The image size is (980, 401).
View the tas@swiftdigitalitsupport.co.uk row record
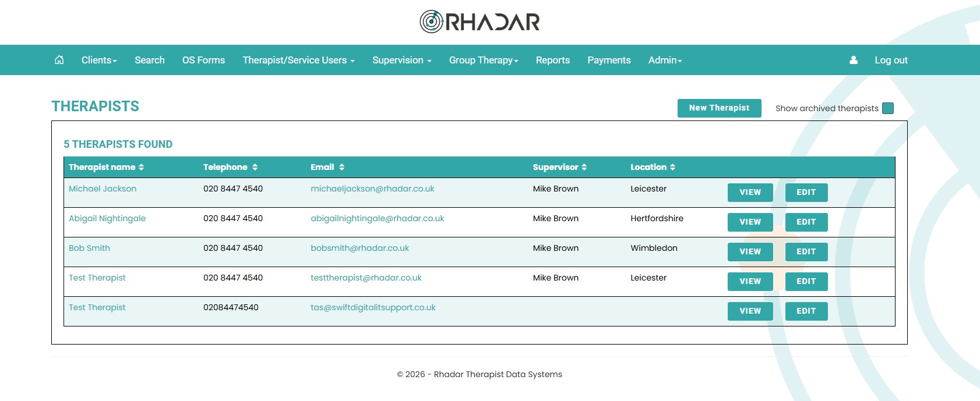[x=750, y=311]
